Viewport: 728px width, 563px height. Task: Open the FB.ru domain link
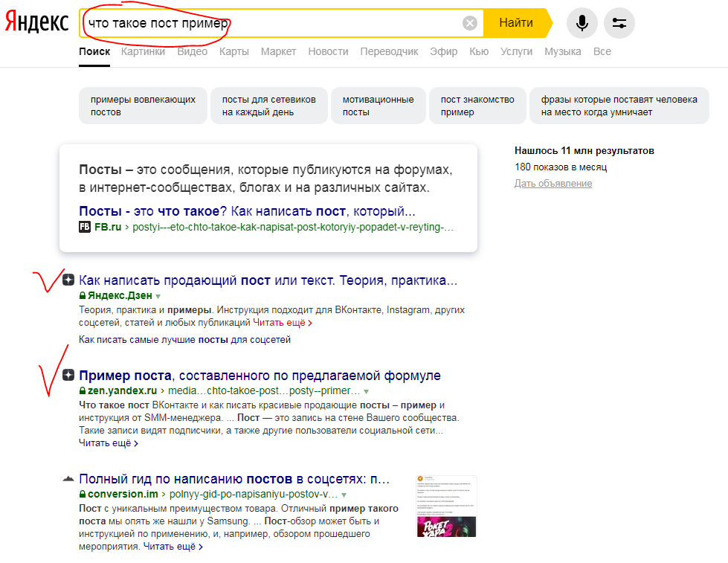[x=108, y=227]
